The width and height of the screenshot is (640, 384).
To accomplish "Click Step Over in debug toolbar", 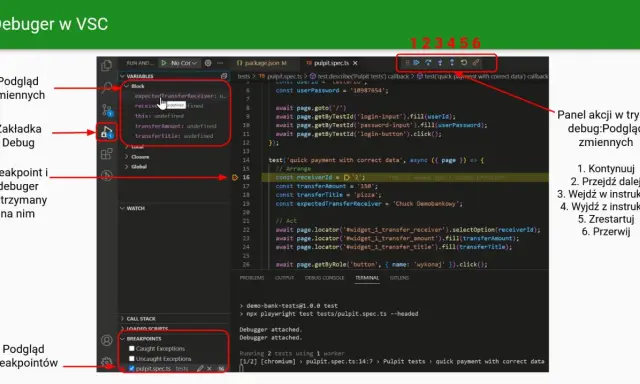I will tap(428, 62).
